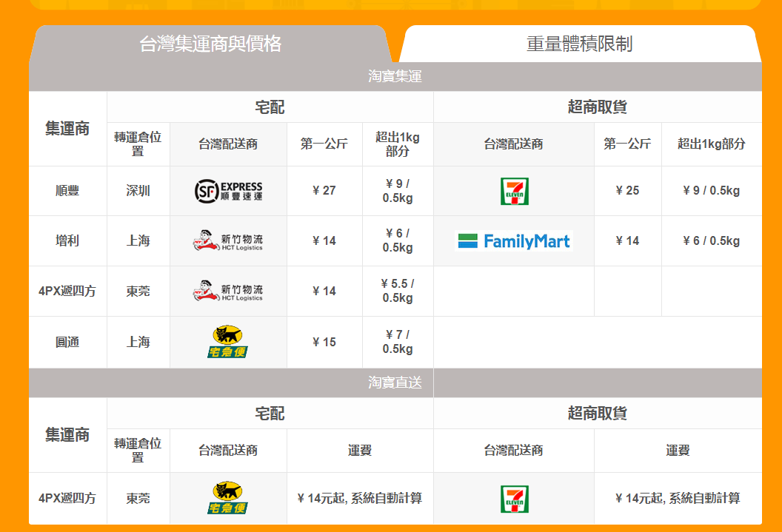This screenshot has width=782, height=532.
Task: Click the FamilyMart logo
Action: [514, 241]
